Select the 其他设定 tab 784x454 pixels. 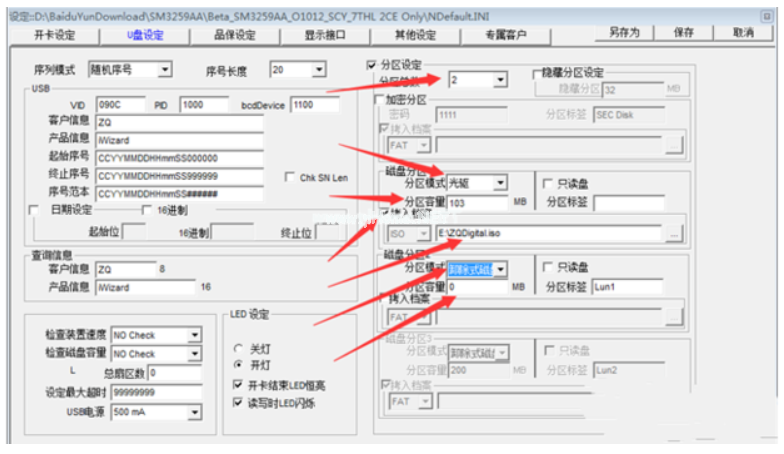point(415,34)
